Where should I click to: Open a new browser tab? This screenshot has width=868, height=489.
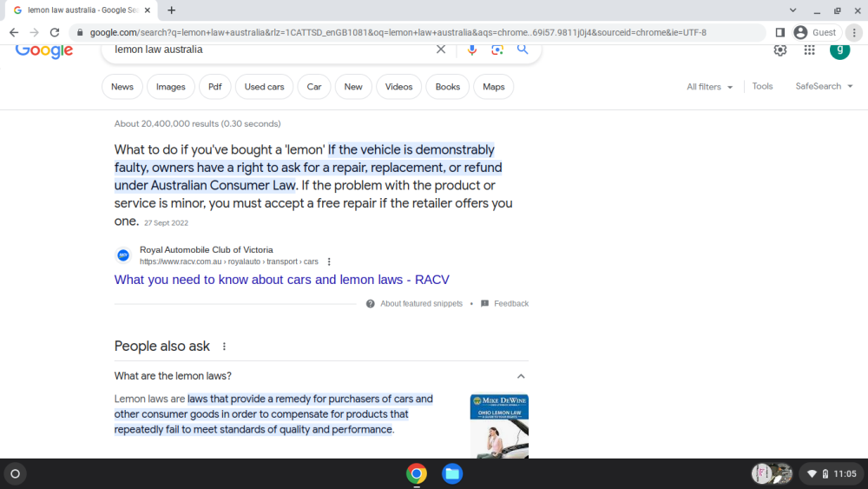pos(172,10)
